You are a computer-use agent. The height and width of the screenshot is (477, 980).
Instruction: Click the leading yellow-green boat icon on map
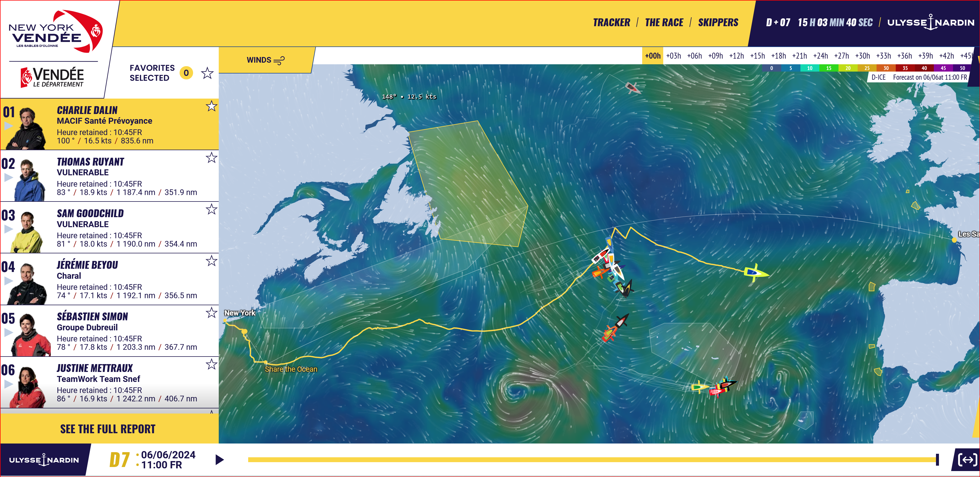coord(756,273)
